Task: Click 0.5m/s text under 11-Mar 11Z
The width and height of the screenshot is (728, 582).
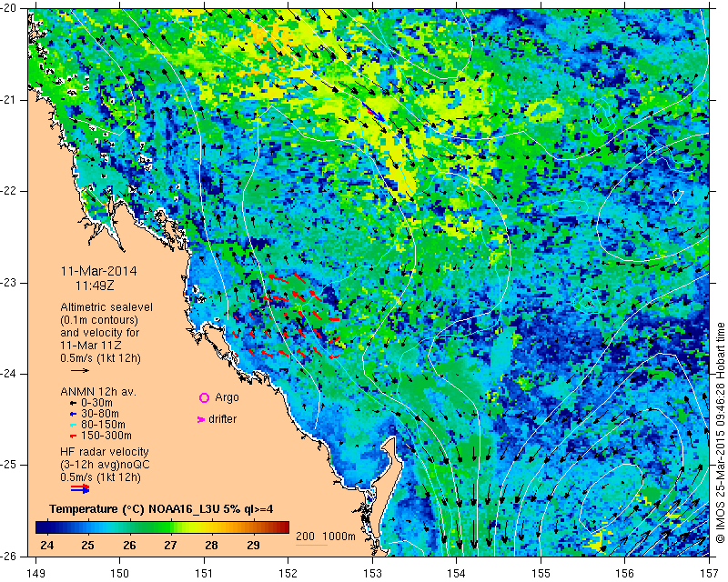Action: click(x=100, y=358)
